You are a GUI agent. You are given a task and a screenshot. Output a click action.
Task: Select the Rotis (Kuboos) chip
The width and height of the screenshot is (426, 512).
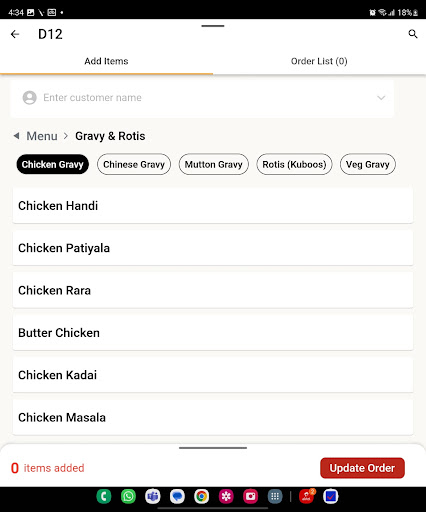pyautogui.click(x=294, y=164)
